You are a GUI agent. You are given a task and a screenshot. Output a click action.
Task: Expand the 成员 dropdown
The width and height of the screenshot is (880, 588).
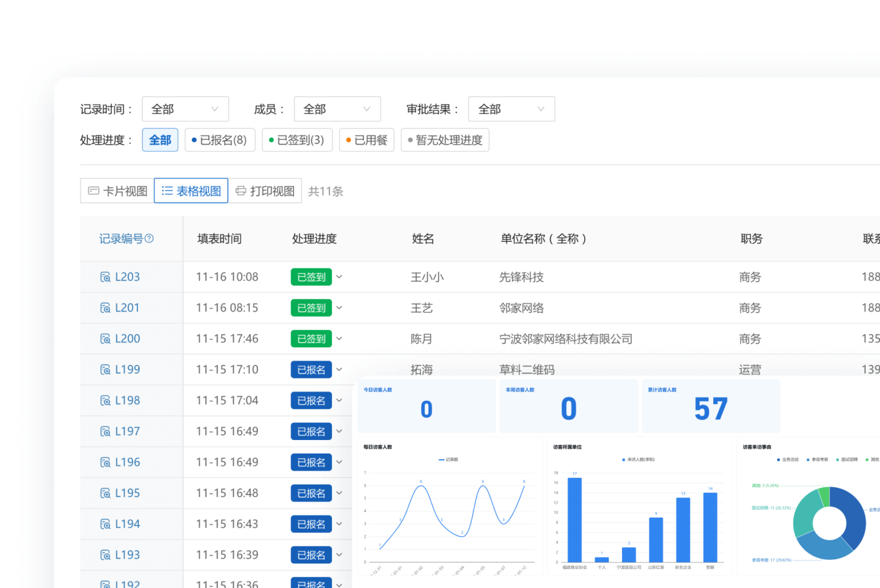tap(337, 109)
